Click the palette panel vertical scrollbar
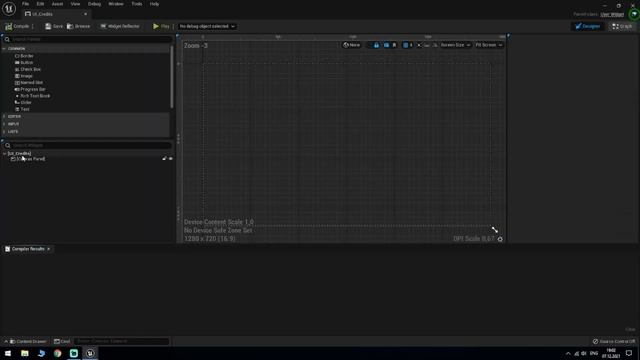The width and height of the screenshot is (640, 360). pyautogui.click(x=172, y=77)
